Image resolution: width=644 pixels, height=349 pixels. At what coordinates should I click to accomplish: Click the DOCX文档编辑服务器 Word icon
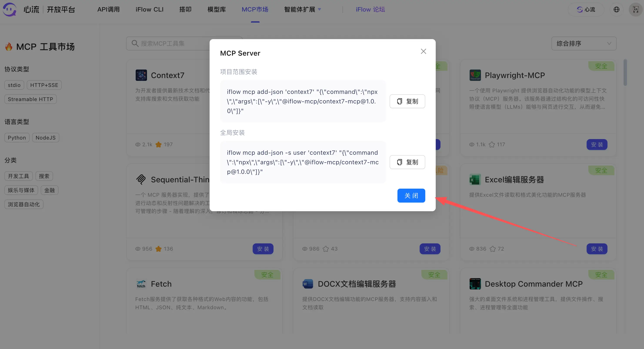click(x=308, y=284)
